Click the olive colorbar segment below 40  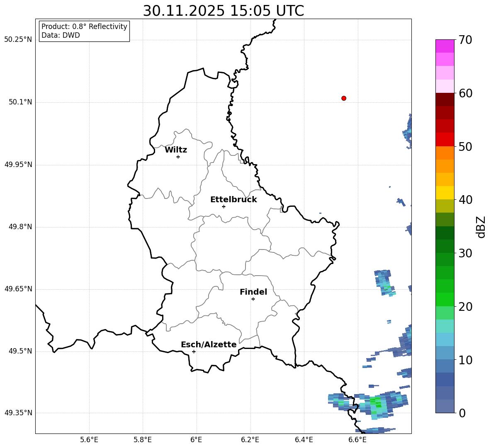[445, 206]
